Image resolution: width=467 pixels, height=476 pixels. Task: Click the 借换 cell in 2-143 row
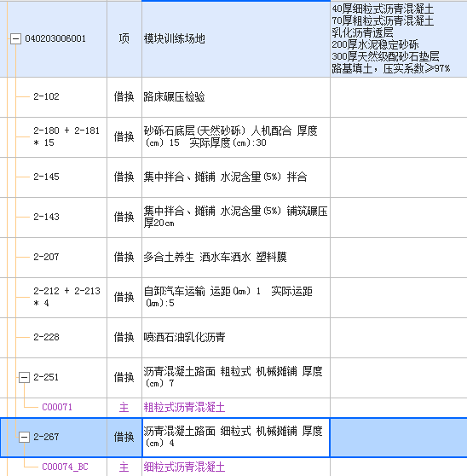124,218
